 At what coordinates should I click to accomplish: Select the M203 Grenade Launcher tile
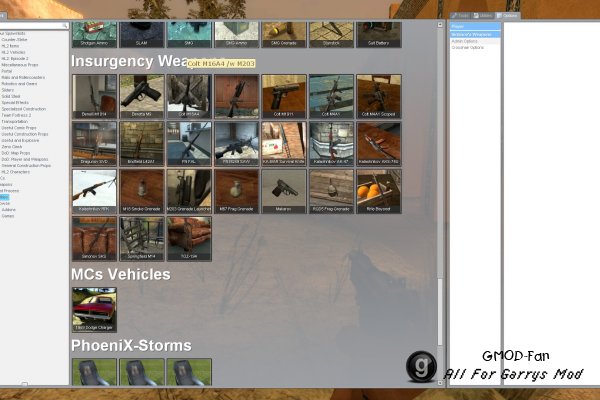[x=189, y=191]
